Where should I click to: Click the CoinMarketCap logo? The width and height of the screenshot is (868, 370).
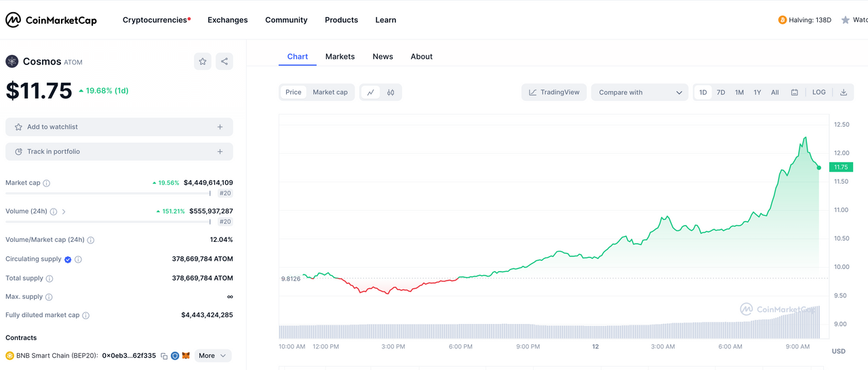point(51,20)
